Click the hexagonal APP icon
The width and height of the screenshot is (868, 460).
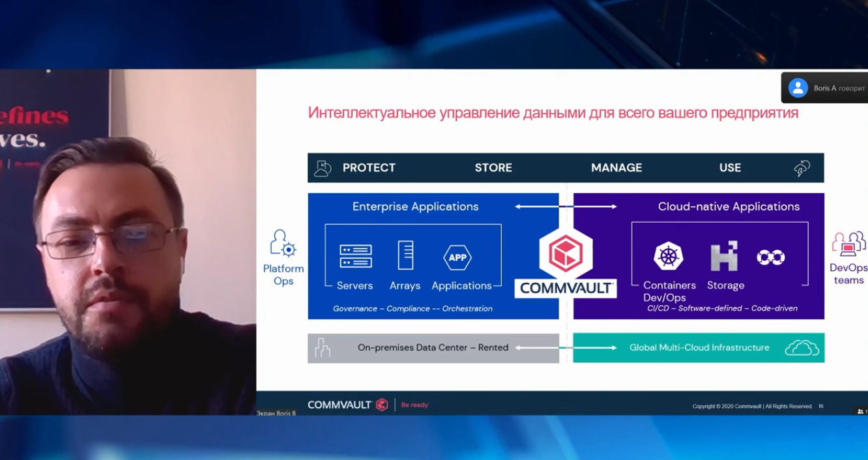(457, 257)
